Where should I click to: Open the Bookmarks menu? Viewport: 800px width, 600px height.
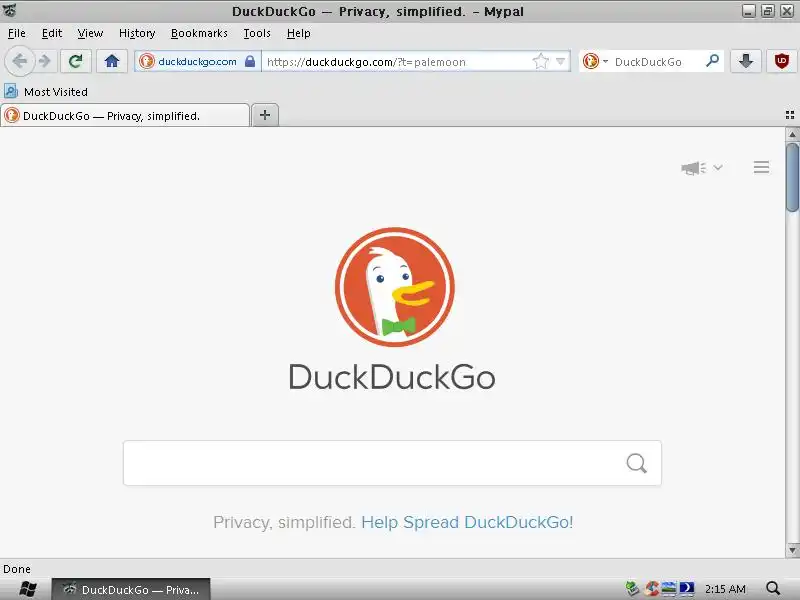(199, 33)
